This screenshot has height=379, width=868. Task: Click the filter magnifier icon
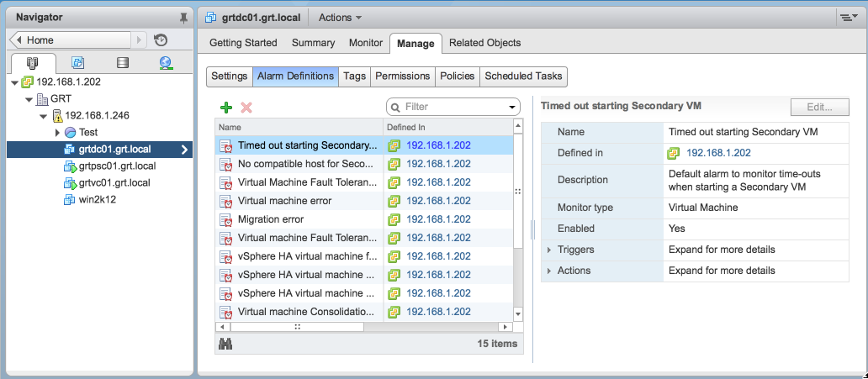point(396,107)
